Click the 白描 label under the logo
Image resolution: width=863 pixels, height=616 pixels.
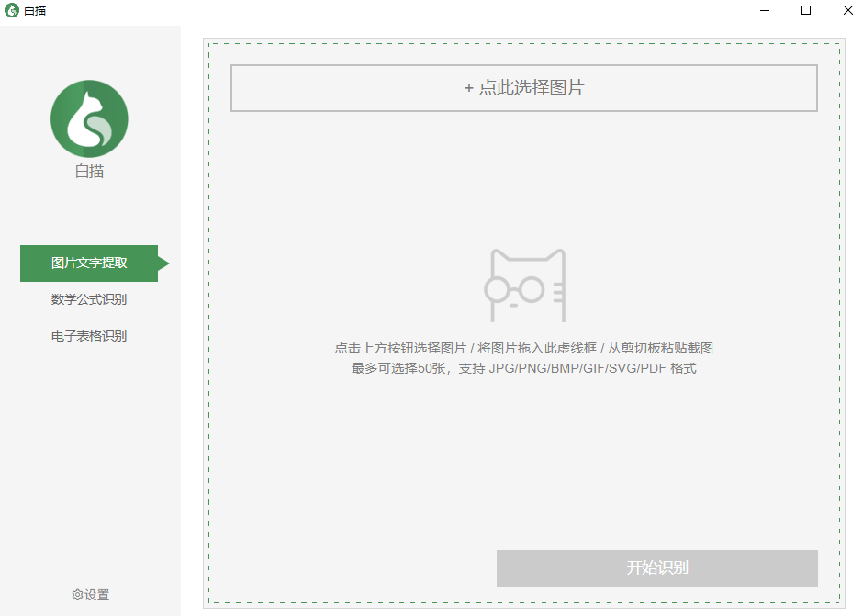89,172
